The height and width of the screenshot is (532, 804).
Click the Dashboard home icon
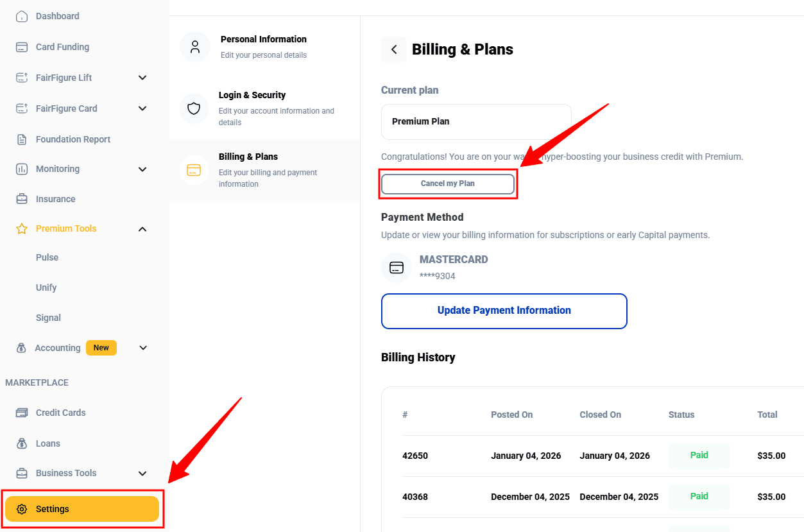tap(22, 16)
